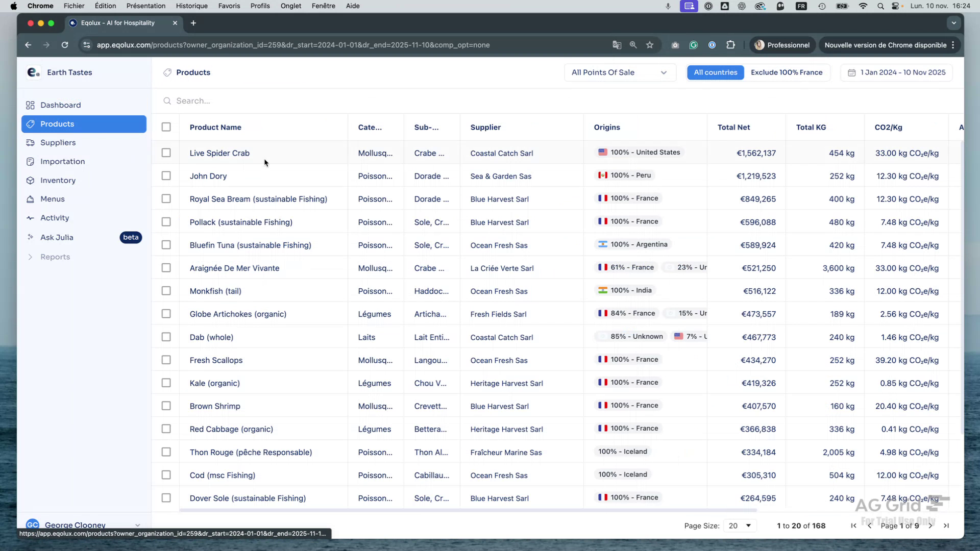Screen dimensions: 980x551
Task: Select the Importation sidebar icon
Action: point(31,161)
